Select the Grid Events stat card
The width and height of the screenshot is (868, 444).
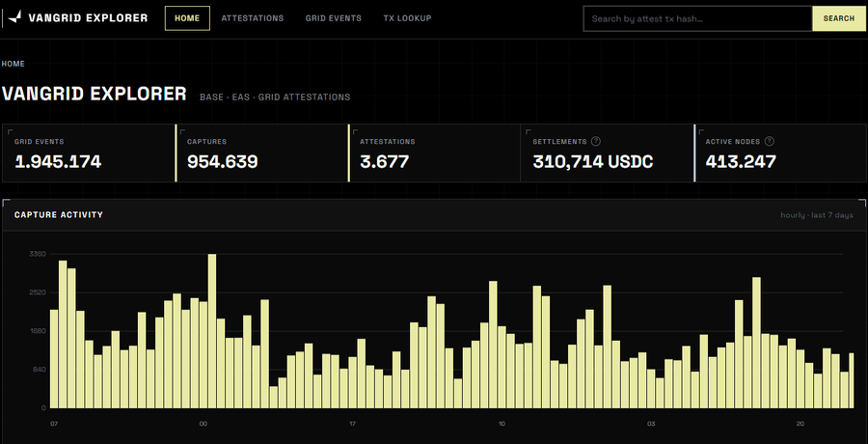[89, 153]
